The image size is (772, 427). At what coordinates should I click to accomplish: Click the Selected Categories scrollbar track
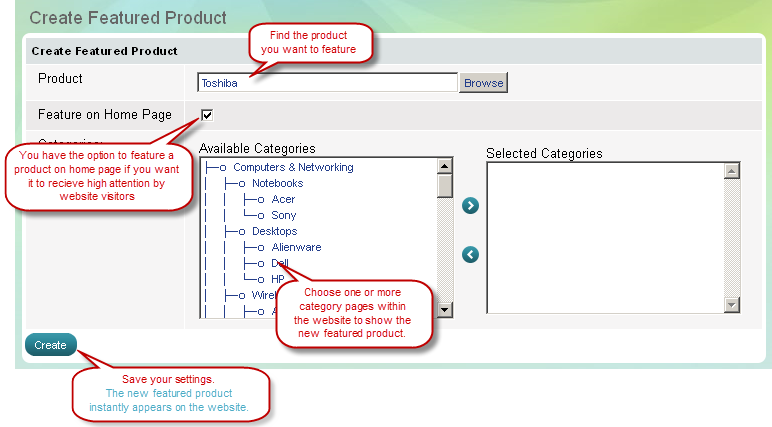point(731,240)
